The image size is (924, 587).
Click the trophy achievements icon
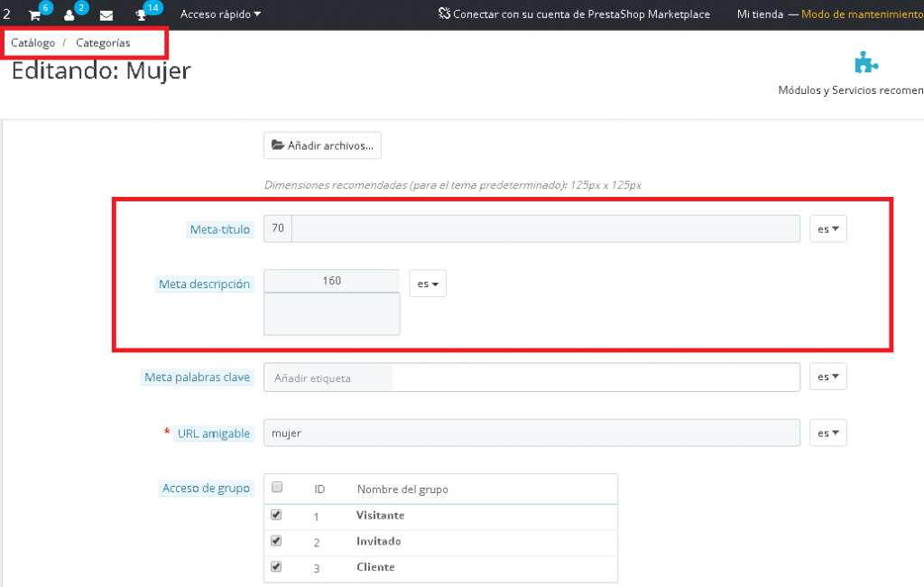click(141, 15)
